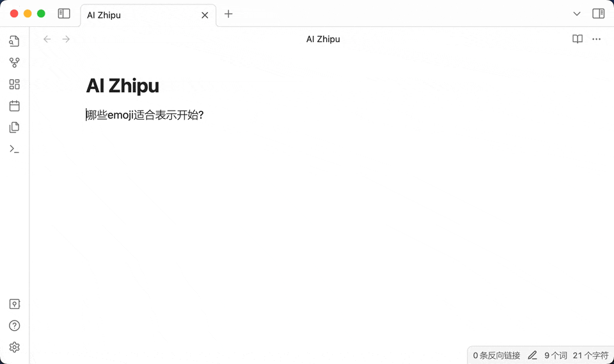614x364 pixels.
Task: Open the help question mark icon
Action: pyautogui.click(x=15, y=326)
